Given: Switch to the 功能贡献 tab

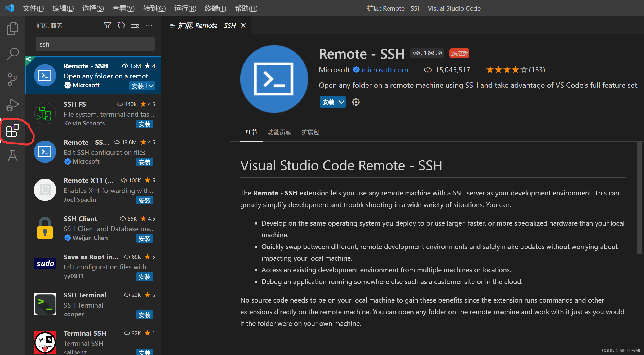Looking at the screenshot, I should pyautogui.click(x=279, y=132).
